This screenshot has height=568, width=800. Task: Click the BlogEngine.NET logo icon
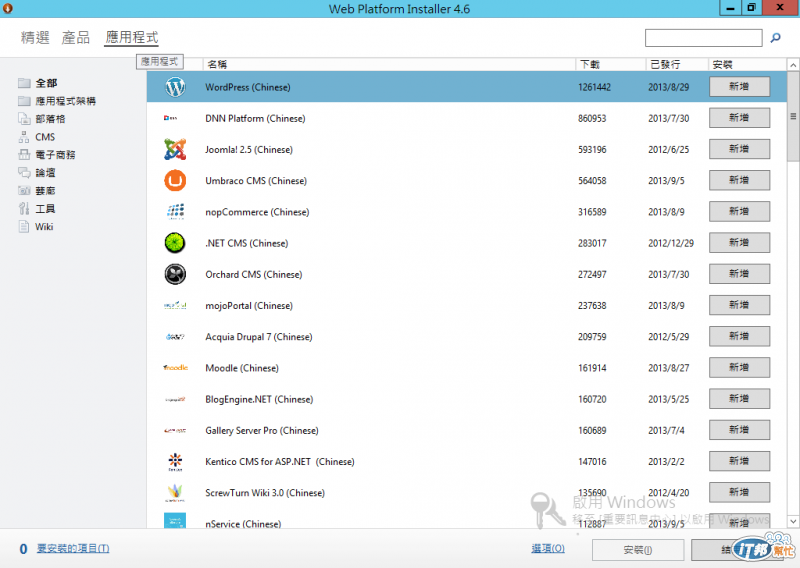(x=175, y=399)
